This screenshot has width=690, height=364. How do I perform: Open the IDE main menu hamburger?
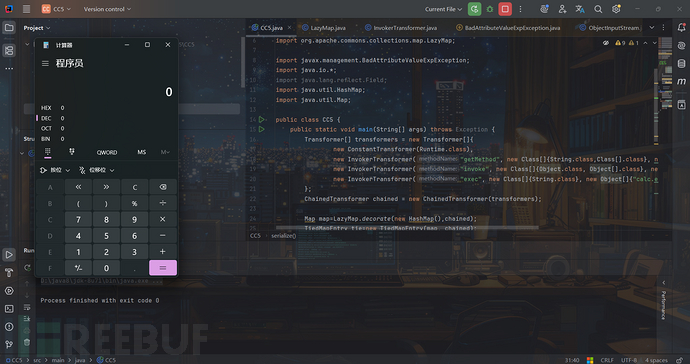pos(26,9)
